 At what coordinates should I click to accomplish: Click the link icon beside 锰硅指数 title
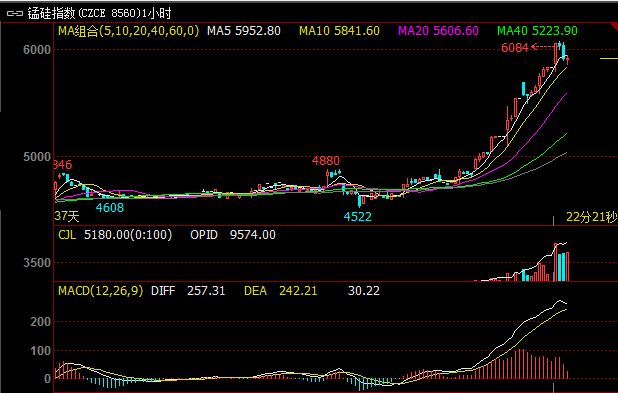tap(15, 14)
